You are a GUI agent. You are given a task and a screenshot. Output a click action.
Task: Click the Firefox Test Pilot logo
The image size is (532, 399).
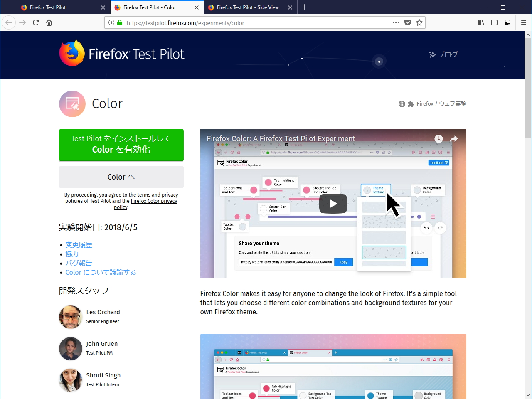tap(121, 54)
